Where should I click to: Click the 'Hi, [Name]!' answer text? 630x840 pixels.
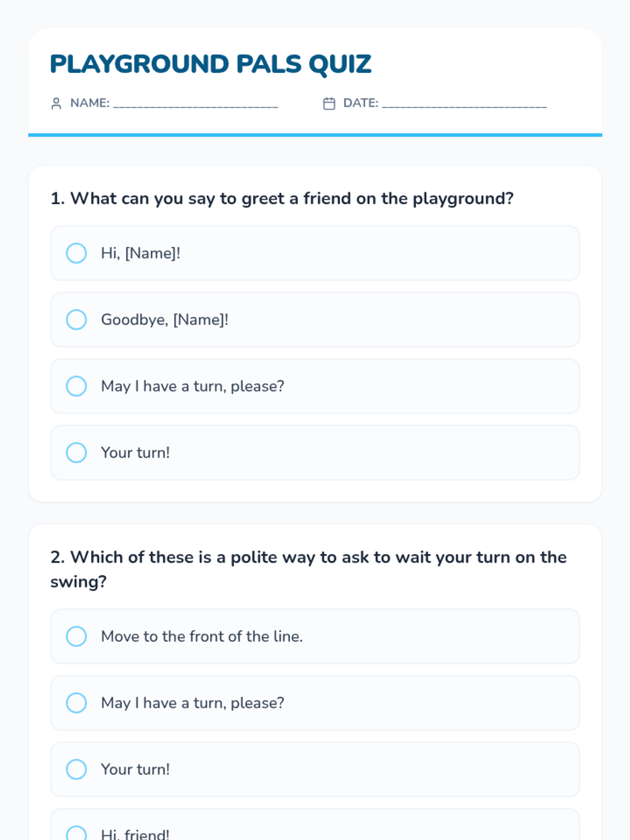141,253
